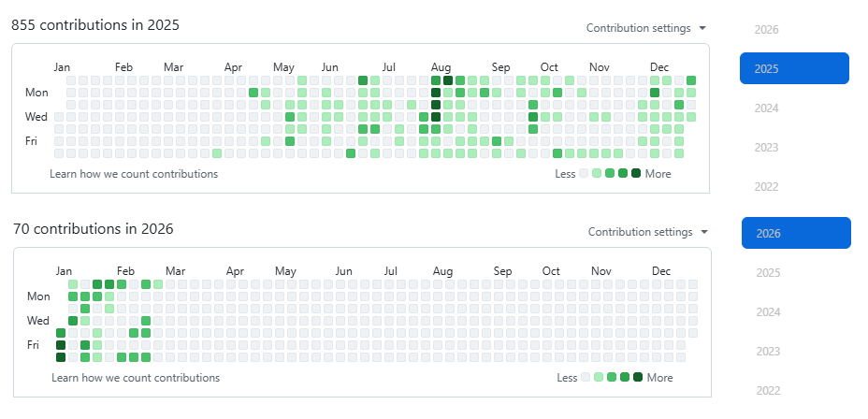Click first-week Saturday cell in the 2026 graph
This screenshot has width=868, height=419.
click(x=61, y=357)
